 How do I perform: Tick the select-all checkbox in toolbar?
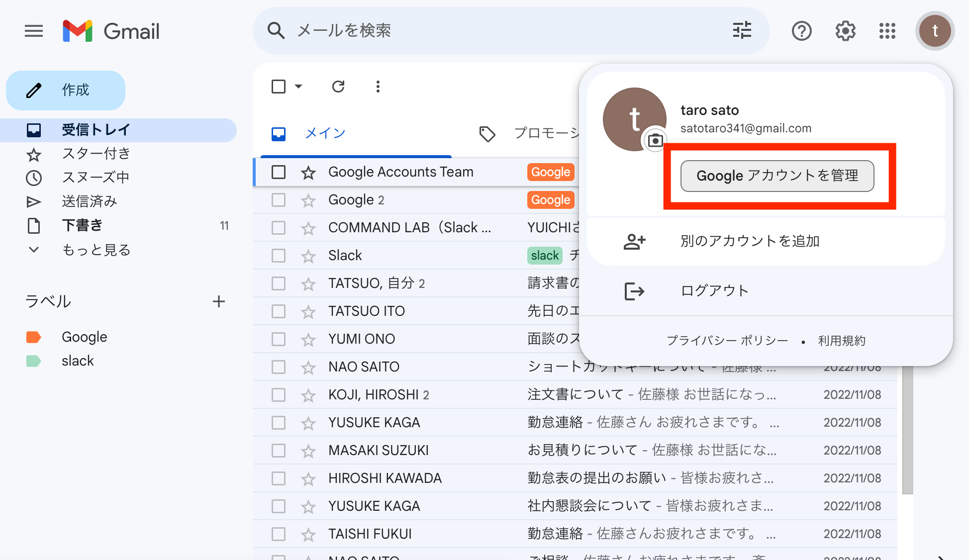pyautogui.click(x=279, y=87)
